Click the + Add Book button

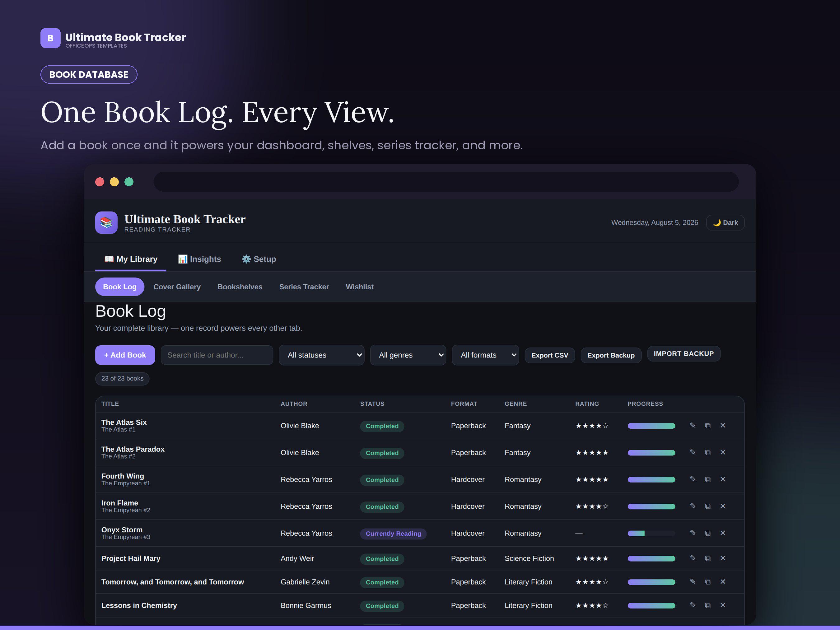[x=125, y=355]
